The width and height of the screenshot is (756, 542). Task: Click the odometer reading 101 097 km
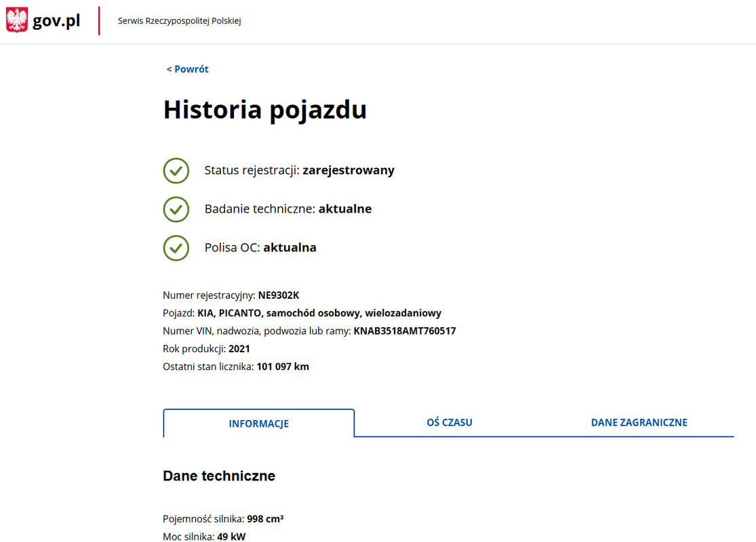[283, 367]
